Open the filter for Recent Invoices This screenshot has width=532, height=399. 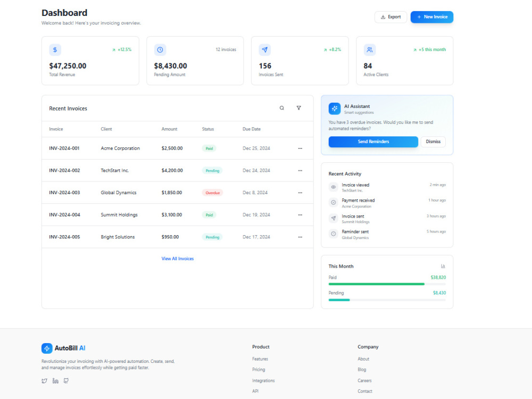pyautogui.click(x=298, y=108)
